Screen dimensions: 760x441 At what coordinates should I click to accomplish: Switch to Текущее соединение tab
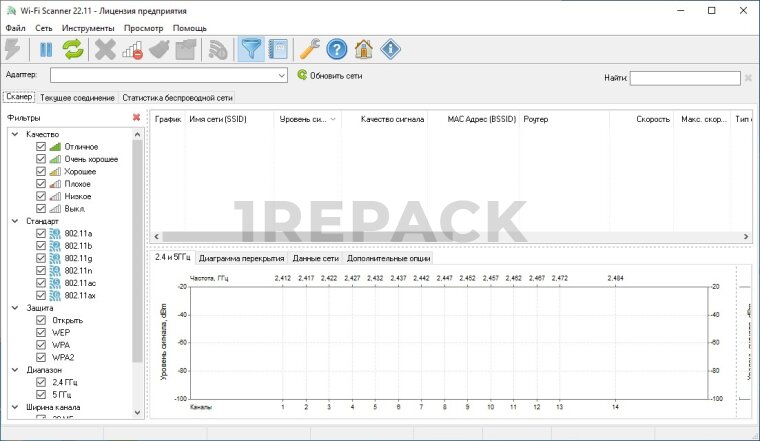pos(77,98)
